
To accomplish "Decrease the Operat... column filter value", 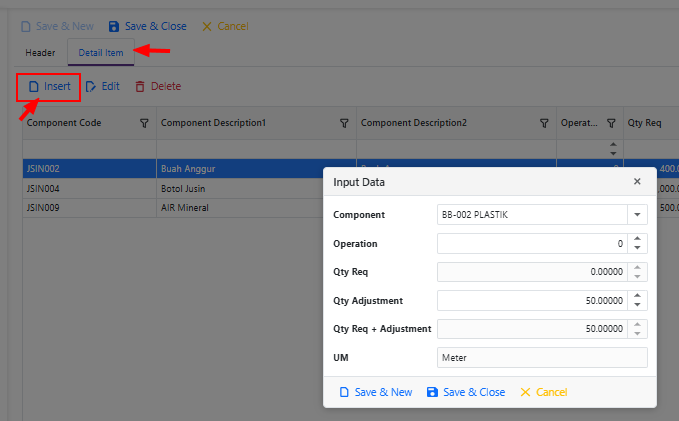I will coord(613,153).
